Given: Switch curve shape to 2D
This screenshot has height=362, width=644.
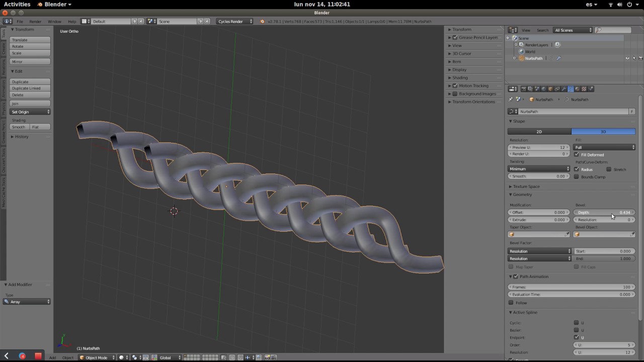Looking at the screenshot, I should (539, 132).
